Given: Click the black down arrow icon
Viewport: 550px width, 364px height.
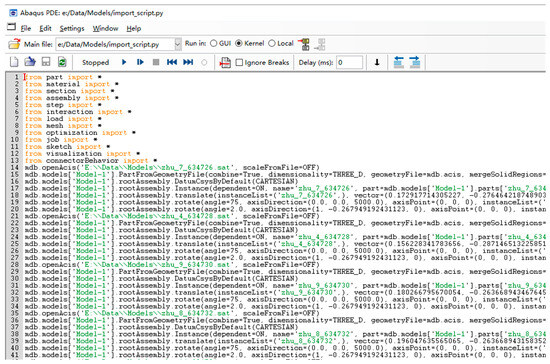Looking at the screenshot, I should point(377,62).
